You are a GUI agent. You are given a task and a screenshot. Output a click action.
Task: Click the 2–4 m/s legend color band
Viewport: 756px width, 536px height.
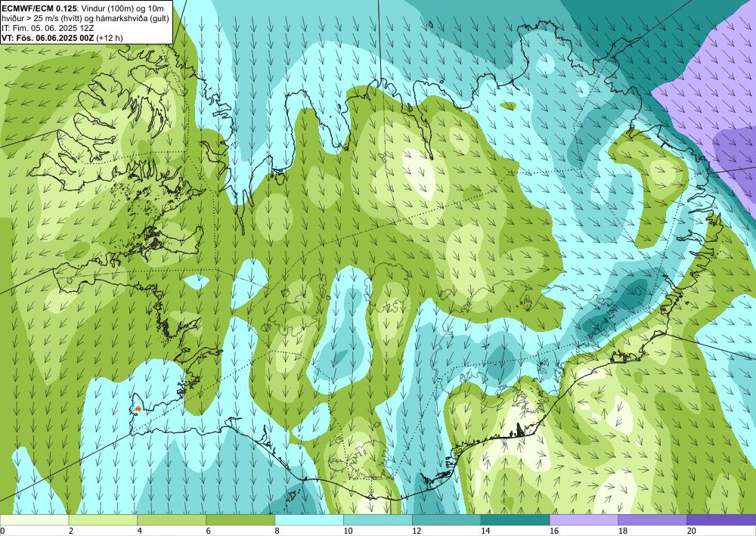tap(103, 519)
